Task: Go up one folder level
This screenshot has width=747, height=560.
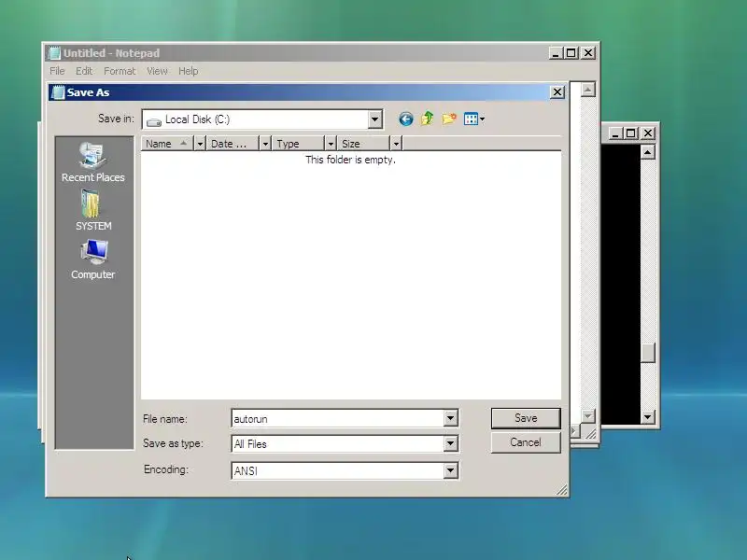Action: tap(428, 119)
